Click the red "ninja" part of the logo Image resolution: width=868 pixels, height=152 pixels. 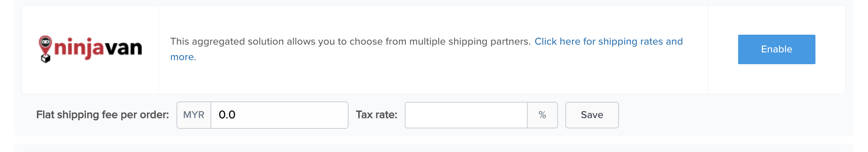[79, 49]
